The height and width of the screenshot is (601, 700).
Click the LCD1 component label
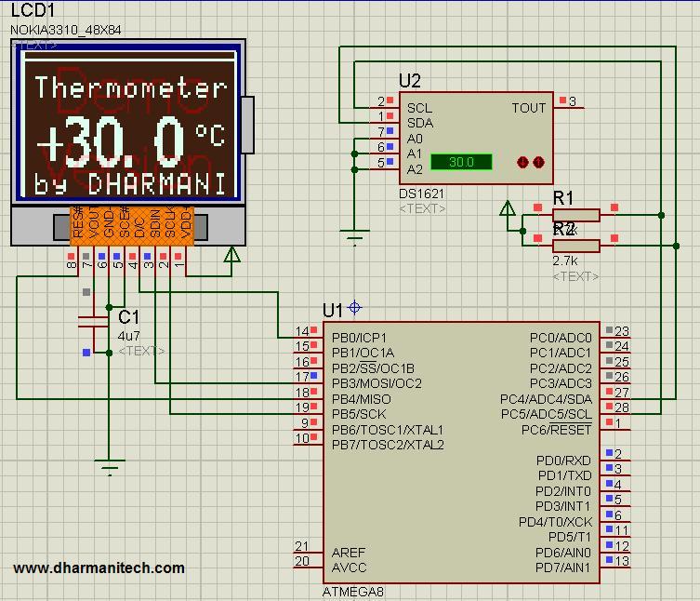[x=33, y=10]
